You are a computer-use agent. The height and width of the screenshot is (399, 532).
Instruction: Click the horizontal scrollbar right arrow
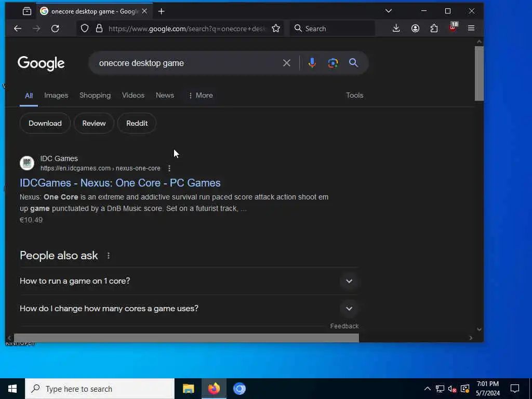(x=471, y=338)
